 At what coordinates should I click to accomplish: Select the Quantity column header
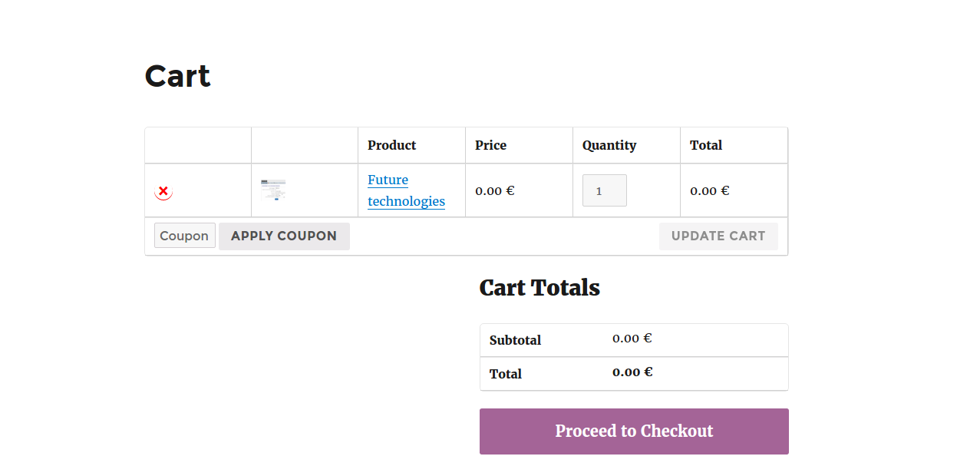coord(609,145)
